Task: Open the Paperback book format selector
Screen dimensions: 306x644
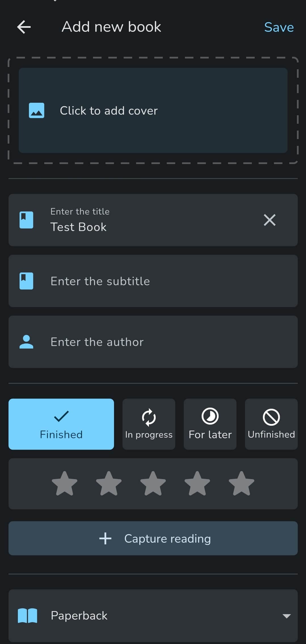Action: tap(153, 616)
